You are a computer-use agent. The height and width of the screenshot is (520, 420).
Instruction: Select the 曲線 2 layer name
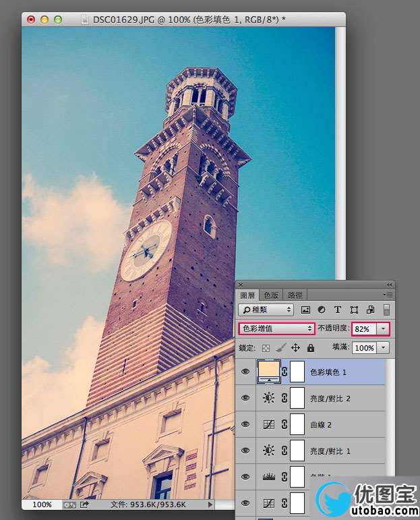pos(320,425)
